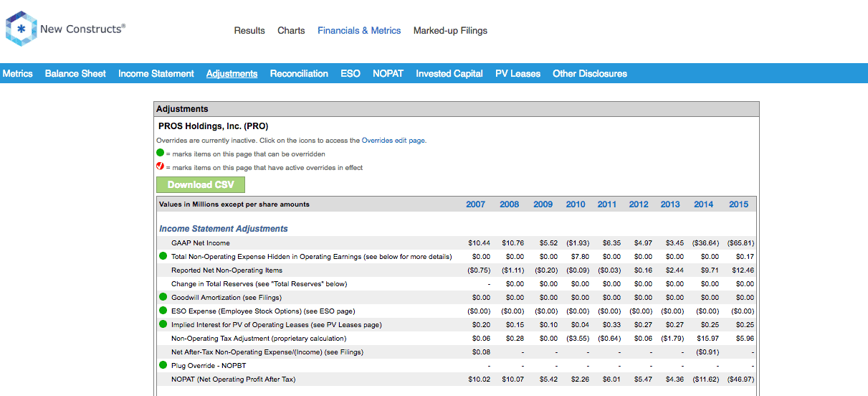The image size is (868, 396).
Task: Click the 2010 column header
Action: click(x=576, y=204)
